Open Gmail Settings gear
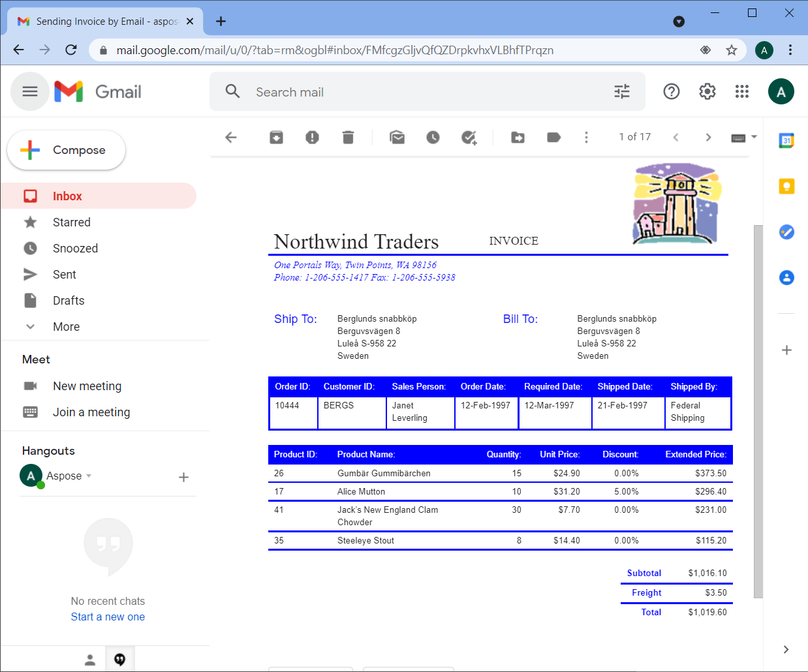The height and width of the screenshot is (672, 808). coord(707,91)
